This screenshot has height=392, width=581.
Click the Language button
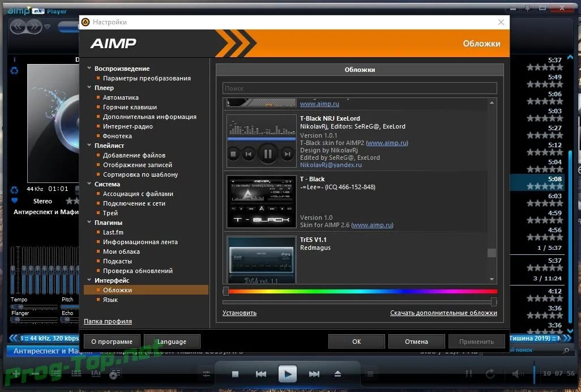172,342
